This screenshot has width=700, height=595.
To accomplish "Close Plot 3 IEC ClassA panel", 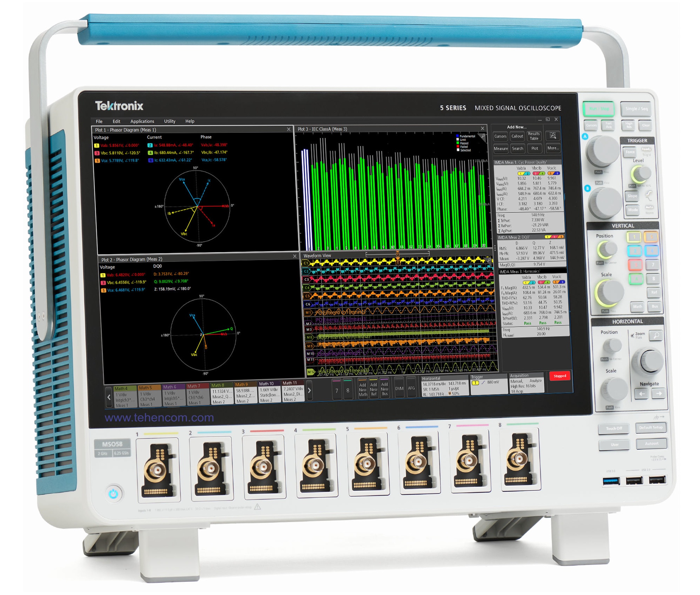I will 482,128.
